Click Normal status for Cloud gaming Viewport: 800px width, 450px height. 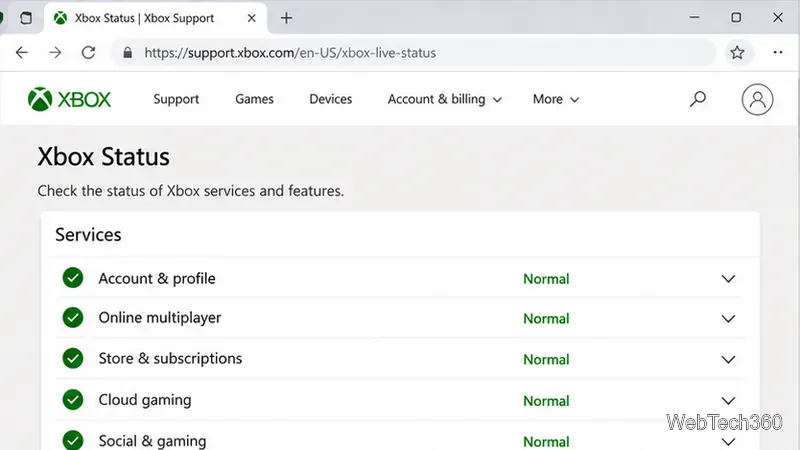[x=546, y=401]
